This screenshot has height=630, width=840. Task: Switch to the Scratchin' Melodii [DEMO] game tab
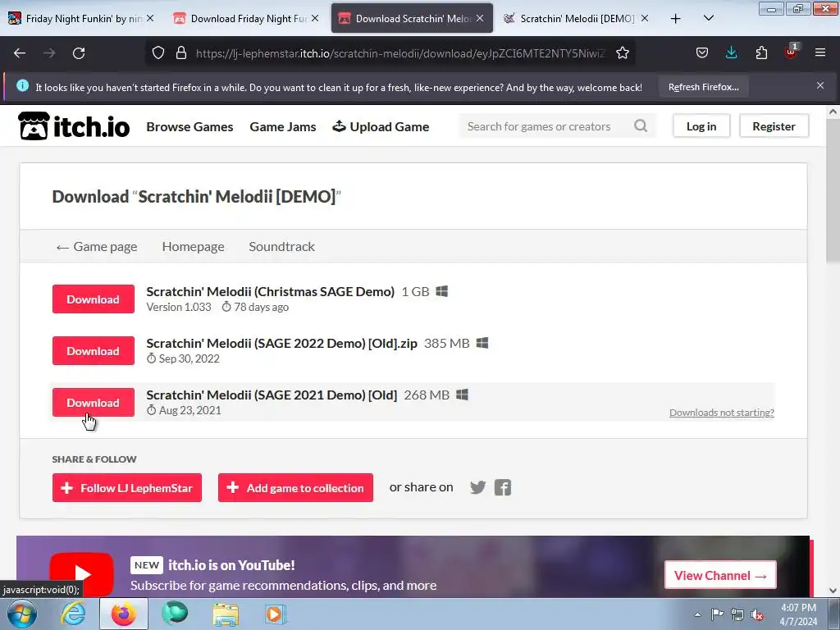coord(577,19)
